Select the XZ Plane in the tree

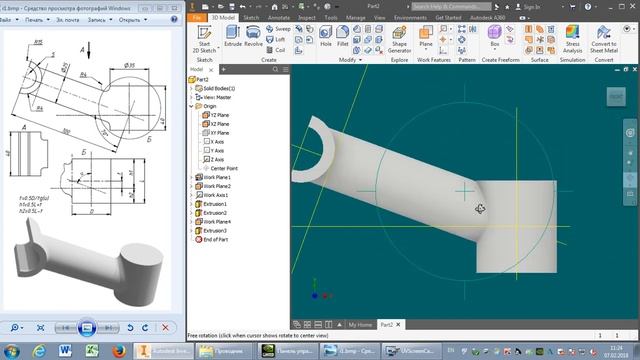click(216, 124)
